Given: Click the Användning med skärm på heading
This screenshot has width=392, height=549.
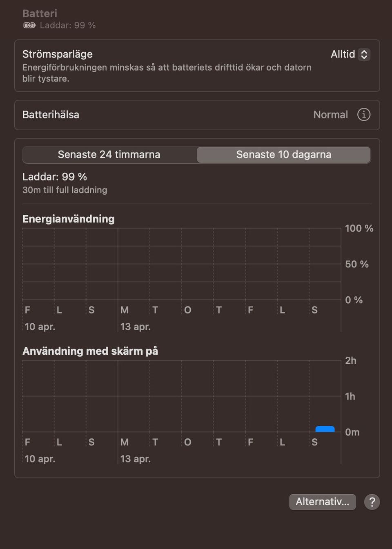Looking at the screenshot, I should click(x=90, y=351).
